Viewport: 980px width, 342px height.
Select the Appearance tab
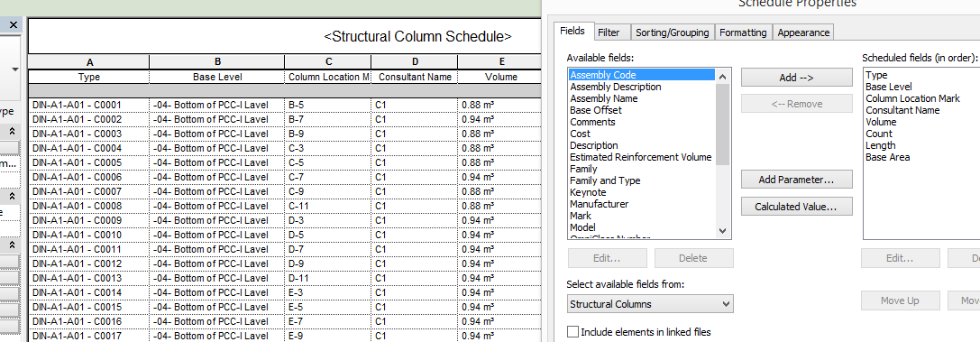coord(804,32)
